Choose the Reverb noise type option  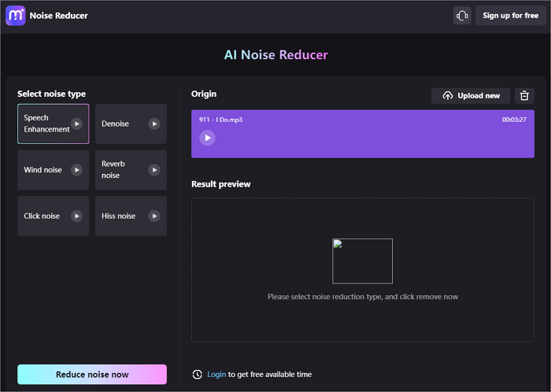tap(116, 170)
